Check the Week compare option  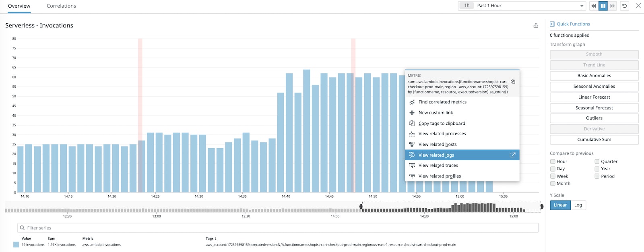pos(553,176)
